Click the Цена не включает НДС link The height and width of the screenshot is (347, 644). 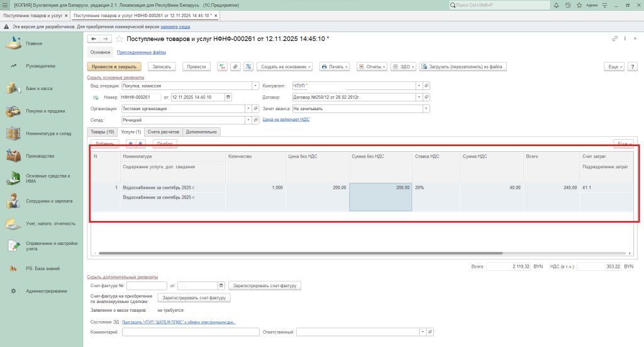[286, 119]
